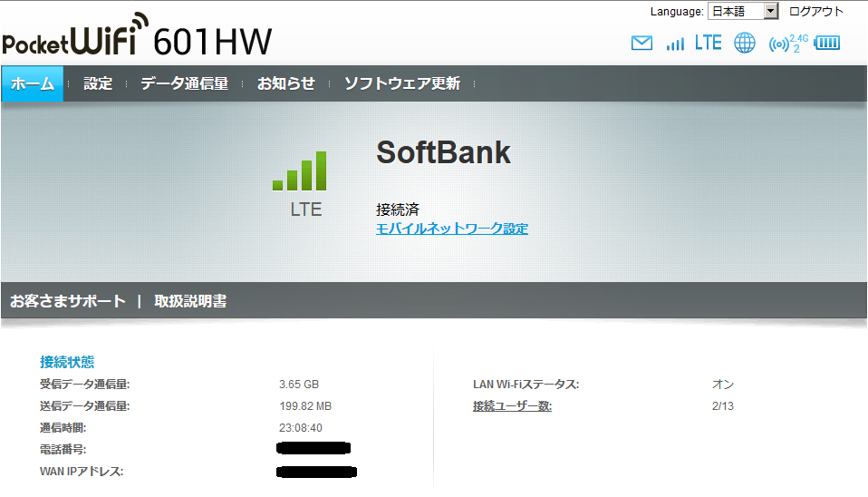This screenshot has width=868, height=497.
Task: Open the 設定 menu tab
Action: click(98, 83)
